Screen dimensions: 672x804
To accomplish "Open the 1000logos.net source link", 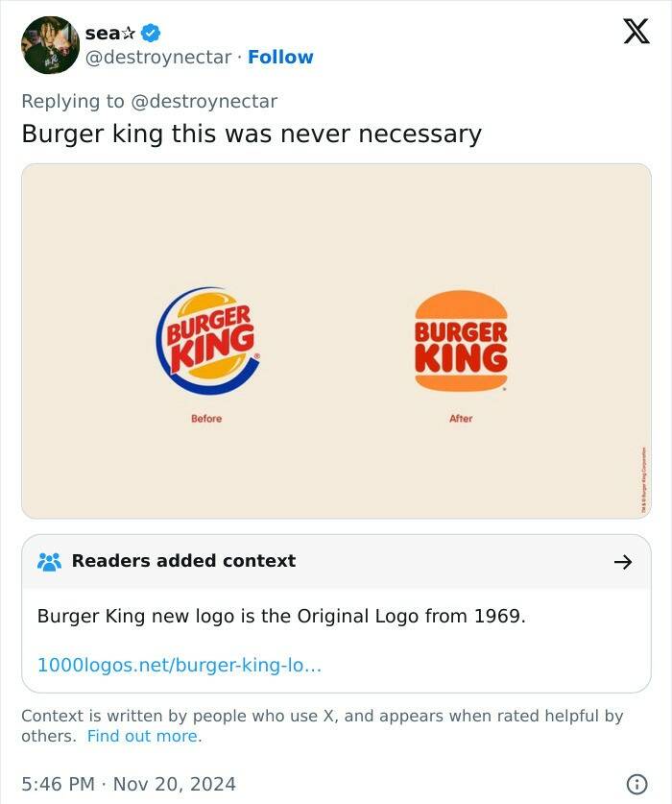I will 179,665.
